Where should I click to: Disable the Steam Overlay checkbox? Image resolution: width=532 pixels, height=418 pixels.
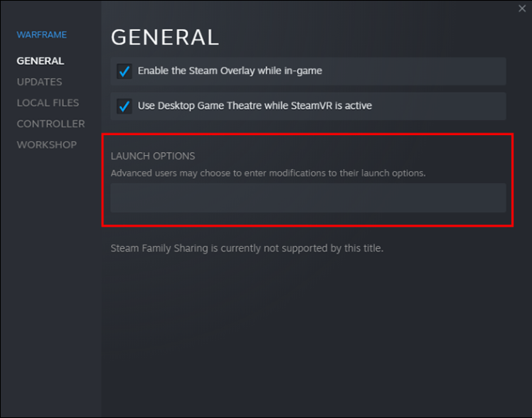124,71
